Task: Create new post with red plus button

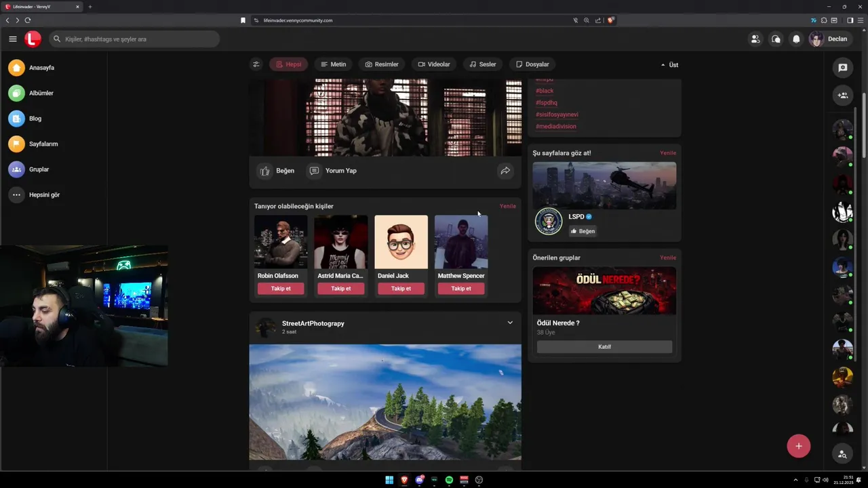Action: tap(799, 446)
